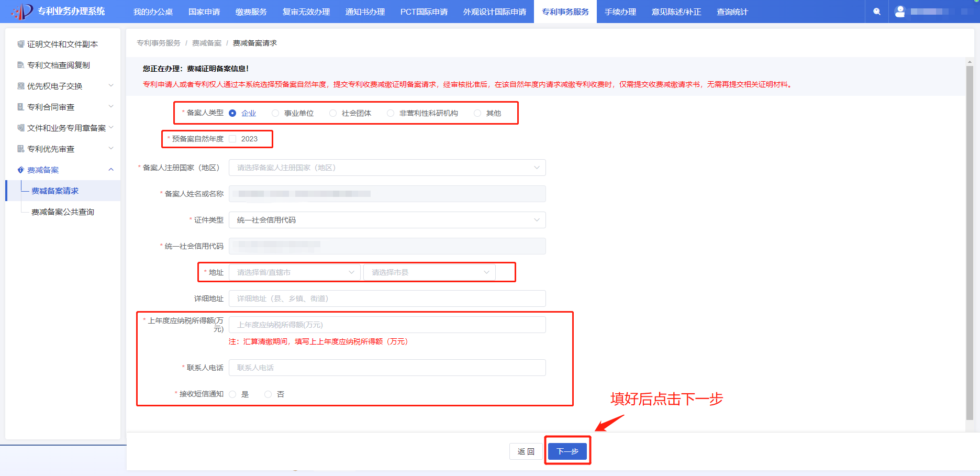打开“备案人注册国家（地区）”下拉框
The height and width of the screenshot is (476, 980).
pyautogui.click(x=387, y=167)
